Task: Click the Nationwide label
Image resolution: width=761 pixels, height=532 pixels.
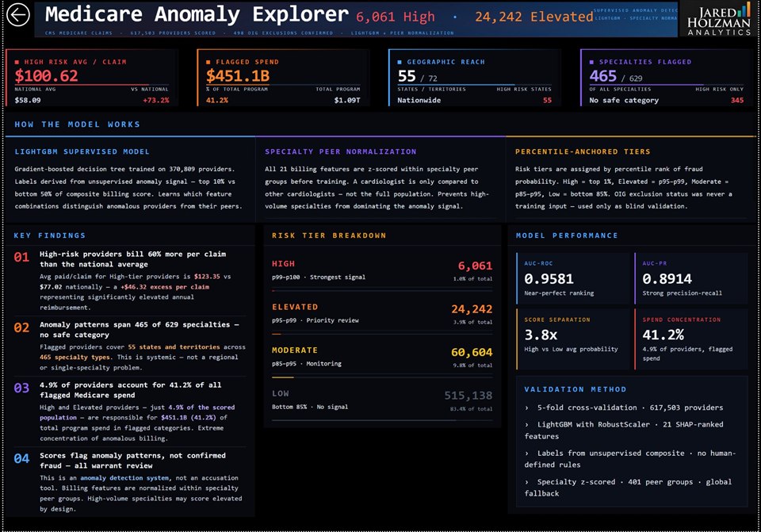Action: (419, 101)
